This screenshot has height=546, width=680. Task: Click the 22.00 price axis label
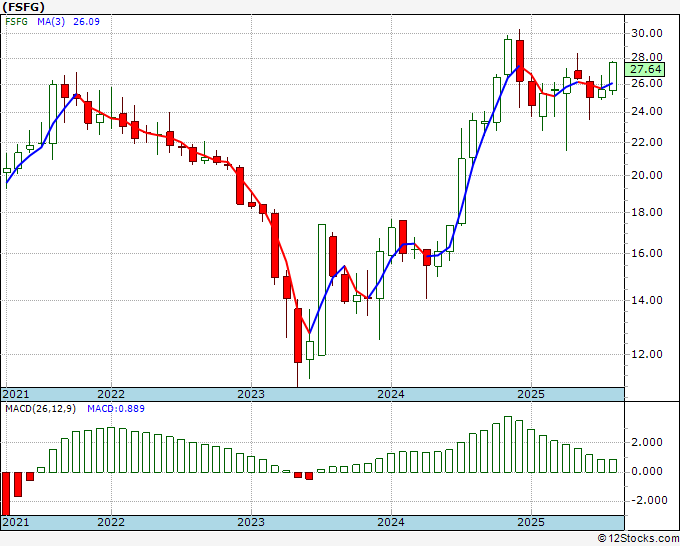[x=647, y=142]
